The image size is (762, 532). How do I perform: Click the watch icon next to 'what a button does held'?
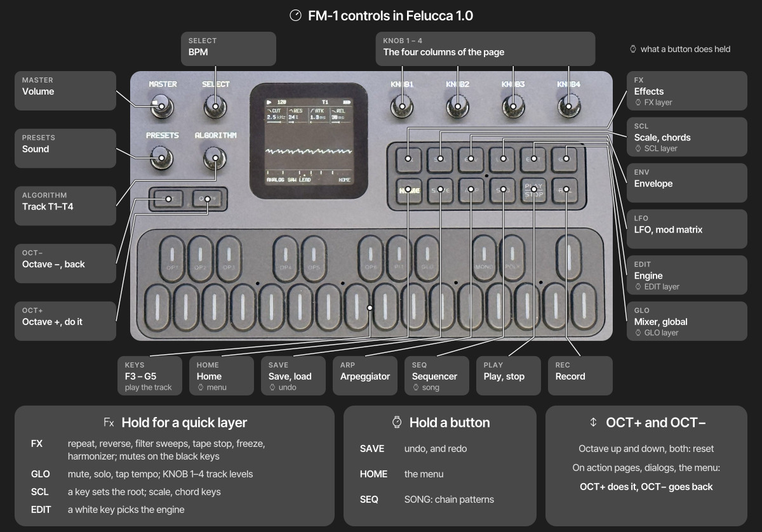632,49
